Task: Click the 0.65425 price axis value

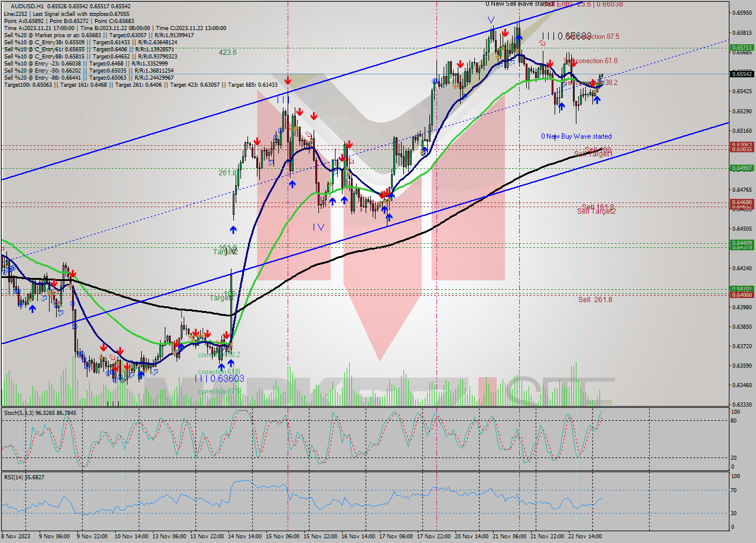Action: [742, 91]
